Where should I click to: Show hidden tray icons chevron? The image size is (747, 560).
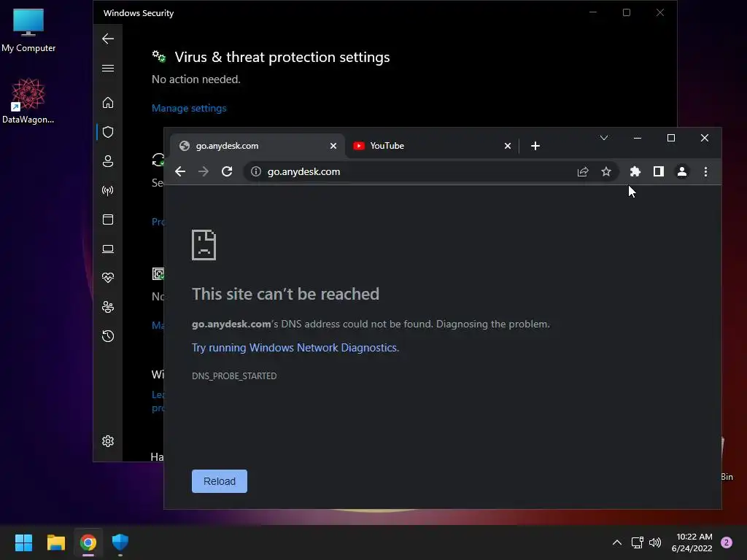[x=616, y=542]
